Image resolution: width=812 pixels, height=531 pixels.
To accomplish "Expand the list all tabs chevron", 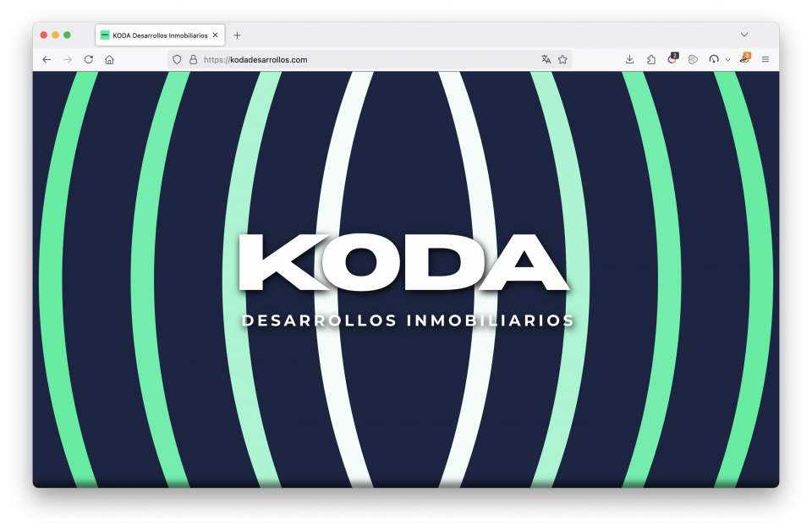I will (x=744, y=35).
